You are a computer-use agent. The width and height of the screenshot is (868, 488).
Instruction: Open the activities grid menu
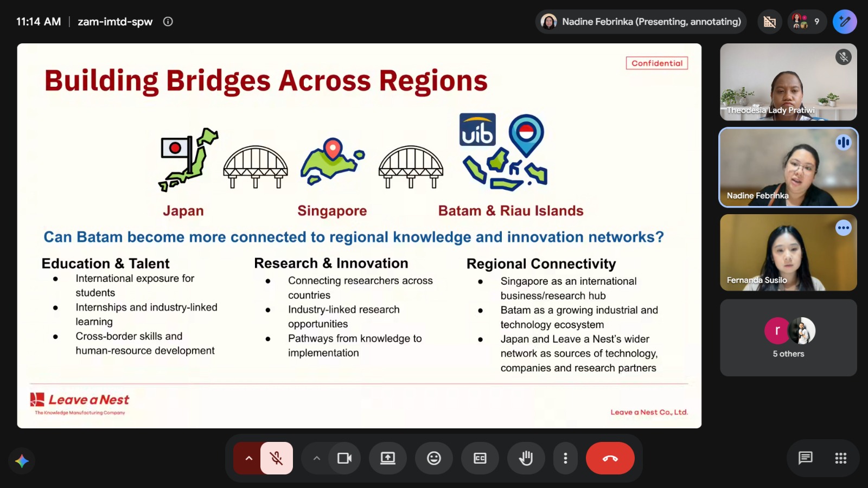click(841, 458)
